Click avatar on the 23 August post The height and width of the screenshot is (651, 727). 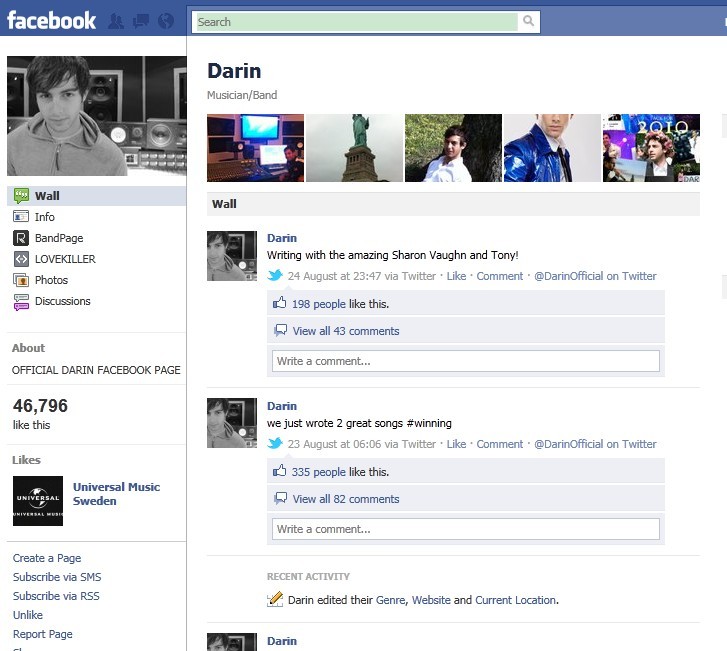pyautogui.click(x=232, y=423)
